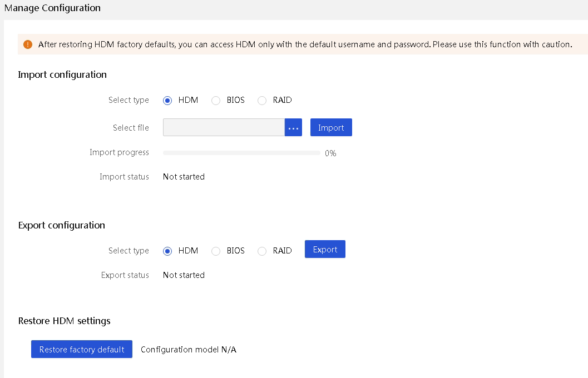Viewport: 588px width, 378px height.
Task: Select RAID radio under Export configuration
Action: click(262, 251)
